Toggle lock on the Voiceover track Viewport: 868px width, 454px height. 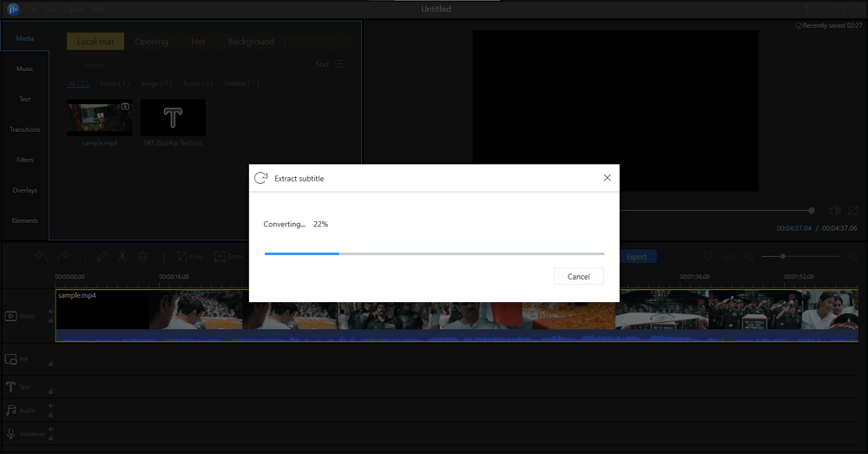point(50,437)
